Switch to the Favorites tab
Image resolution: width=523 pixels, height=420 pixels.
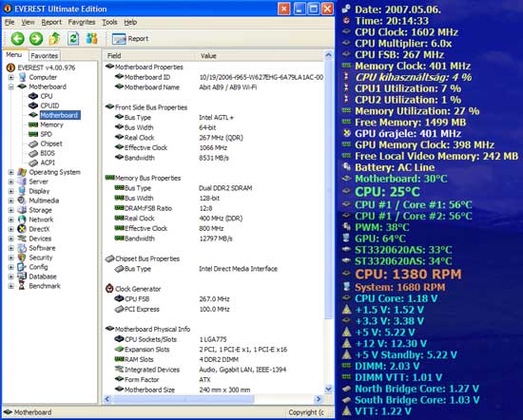click(44, 56)
